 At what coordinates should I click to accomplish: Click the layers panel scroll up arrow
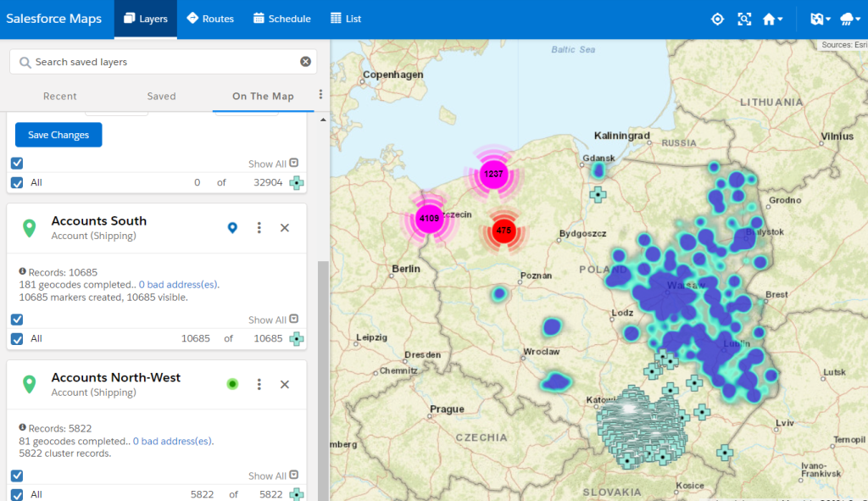(323, 120)
